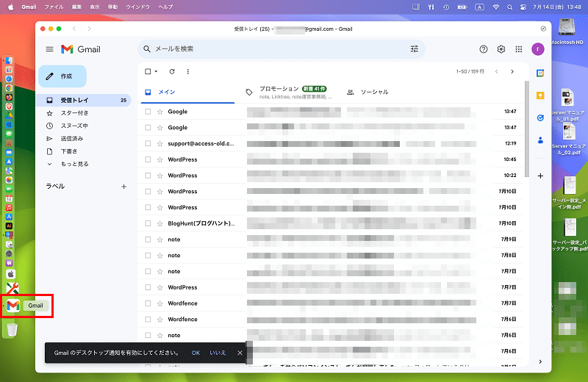Open the ファイル menu in menu bar
The image size is (588, 382).
point(54,7)
